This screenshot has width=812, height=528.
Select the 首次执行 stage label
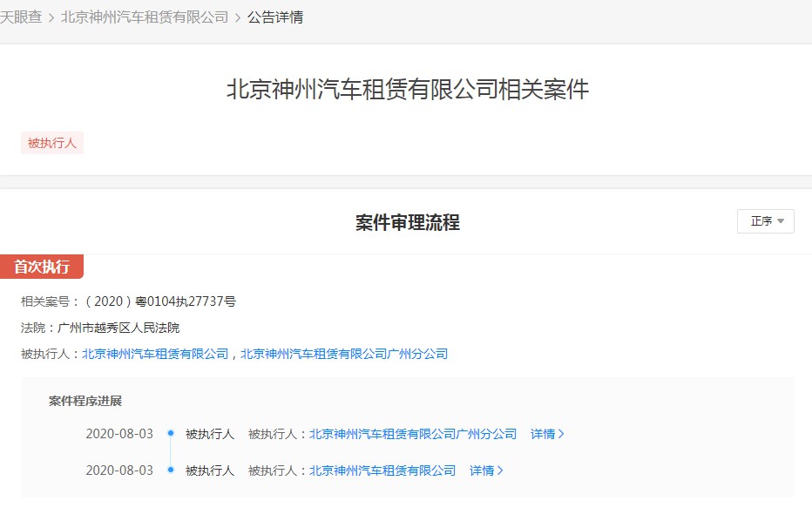coord(42,267)
